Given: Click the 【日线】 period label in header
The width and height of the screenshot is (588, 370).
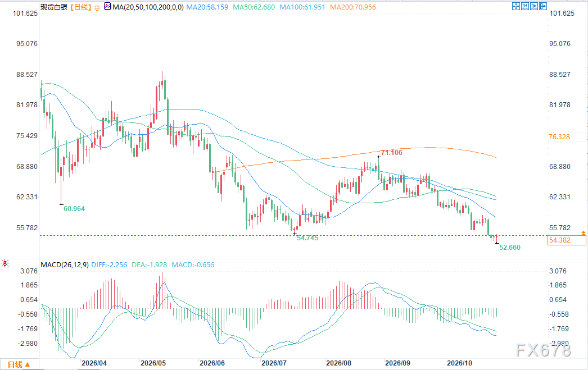Looking at the screenshot, I should (80, 7).
